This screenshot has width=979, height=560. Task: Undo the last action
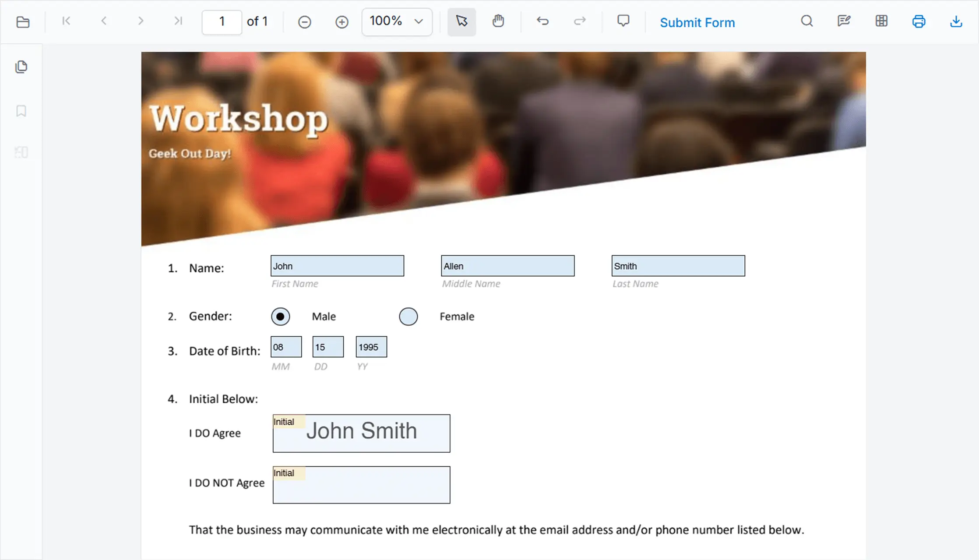(x=542, y=21)
